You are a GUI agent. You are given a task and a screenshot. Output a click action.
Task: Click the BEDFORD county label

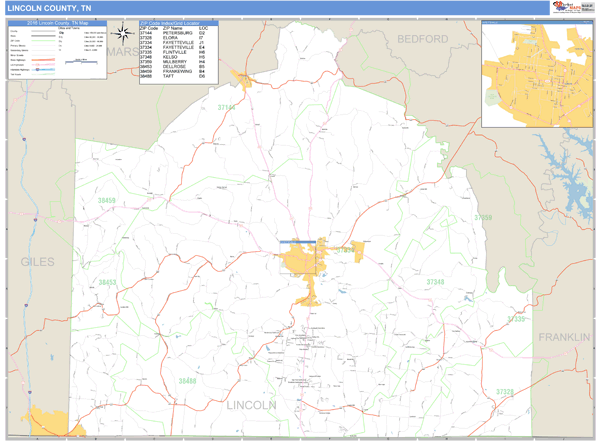pos(422,39)
